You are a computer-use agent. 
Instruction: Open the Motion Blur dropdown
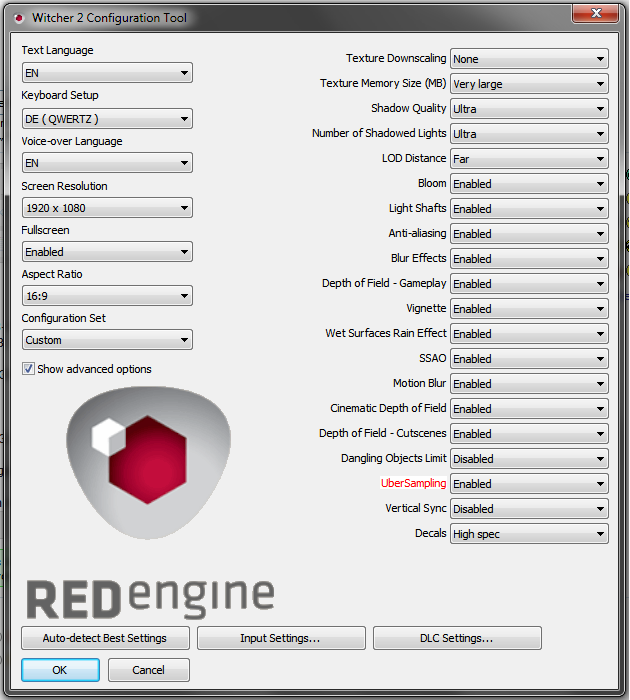point(529,384)
